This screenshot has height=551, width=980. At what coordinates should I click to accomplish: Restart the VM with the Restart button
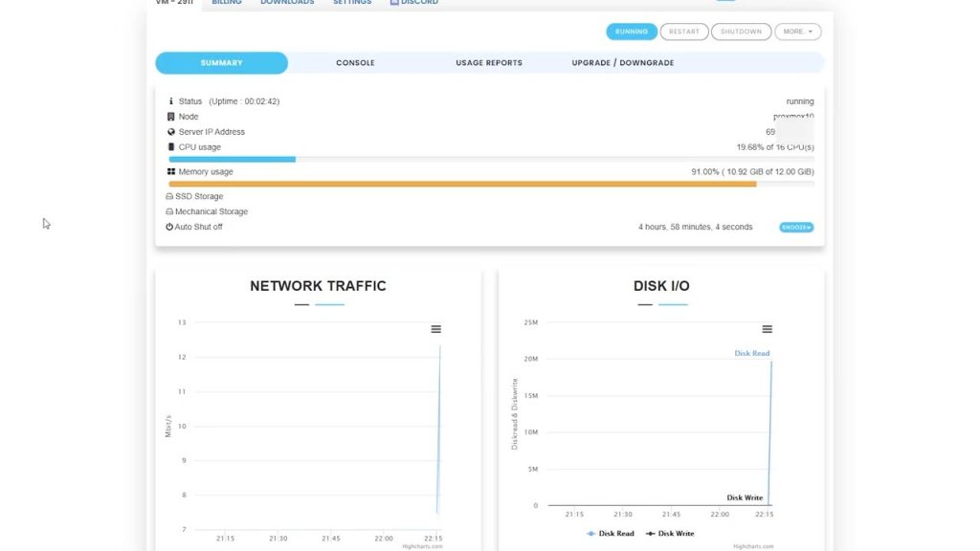pyautogui.click(x=684, y=32)
